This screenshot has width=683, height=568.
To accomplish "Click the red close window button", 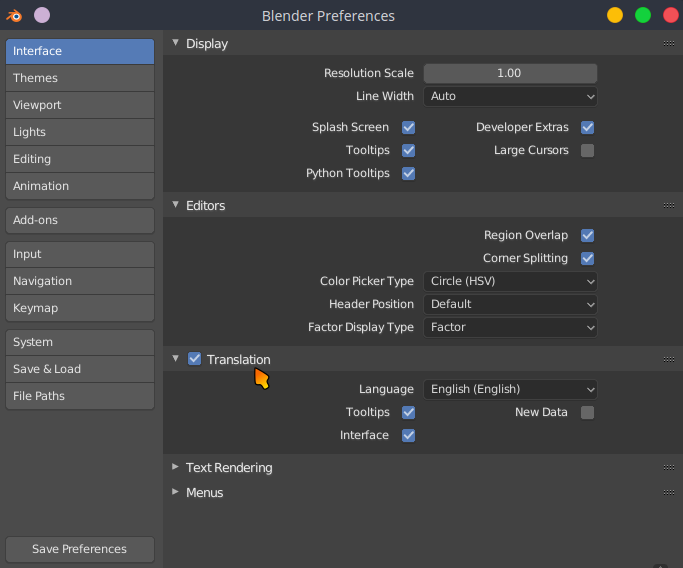I will point(671,15).
